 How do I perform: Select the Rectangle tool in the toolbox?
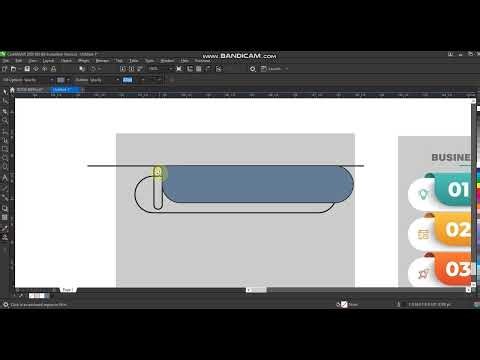tap(5, 149)
